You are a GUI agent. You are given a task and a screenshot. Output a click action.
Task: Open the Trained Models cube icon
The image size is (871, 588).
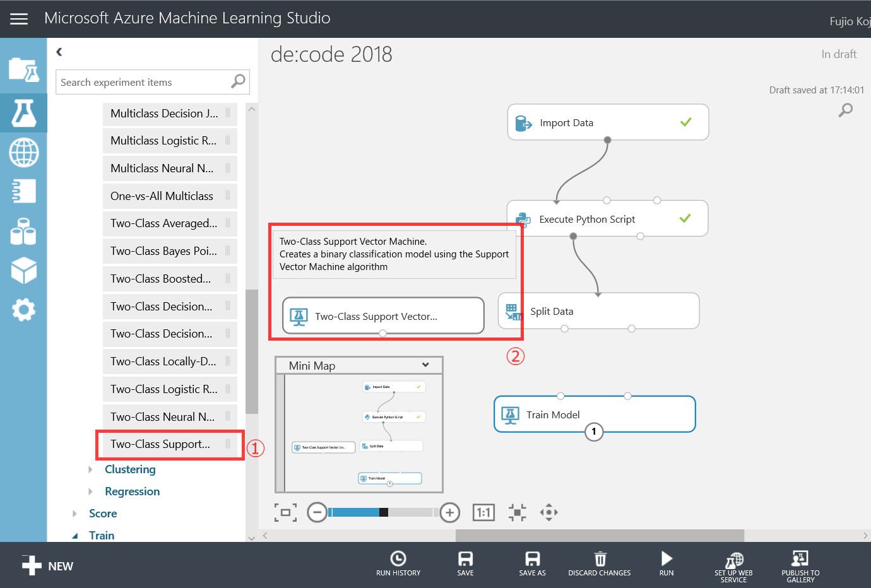[x=23, y=270]
